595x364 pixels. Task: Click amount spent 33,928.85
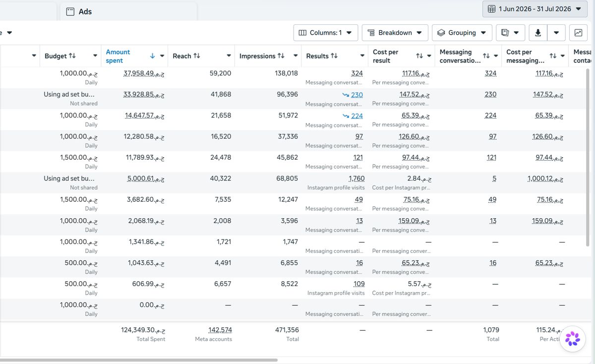[x=144, y=95]
